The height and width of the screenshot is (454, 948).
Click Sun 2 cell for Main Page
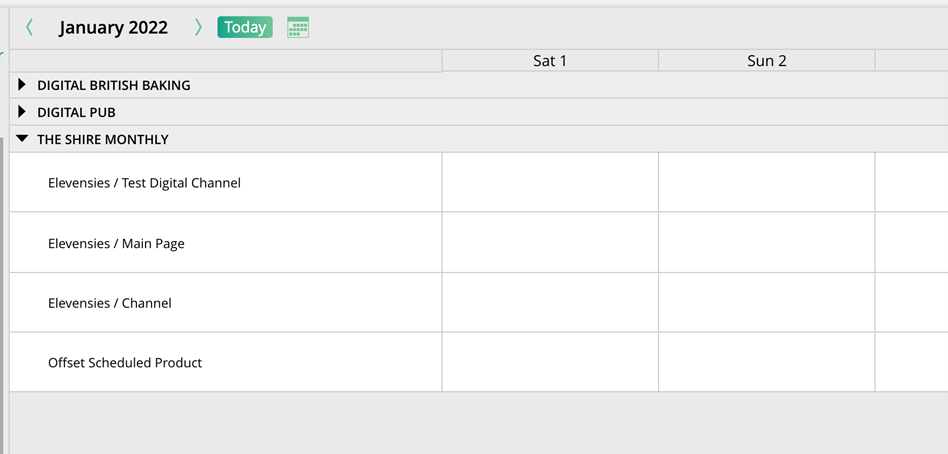pos(766,243)
